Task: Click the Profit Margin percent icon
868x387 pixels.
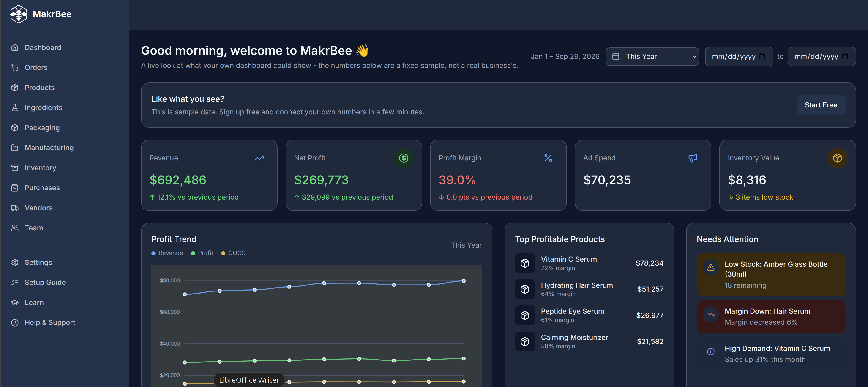Action: 548,158
